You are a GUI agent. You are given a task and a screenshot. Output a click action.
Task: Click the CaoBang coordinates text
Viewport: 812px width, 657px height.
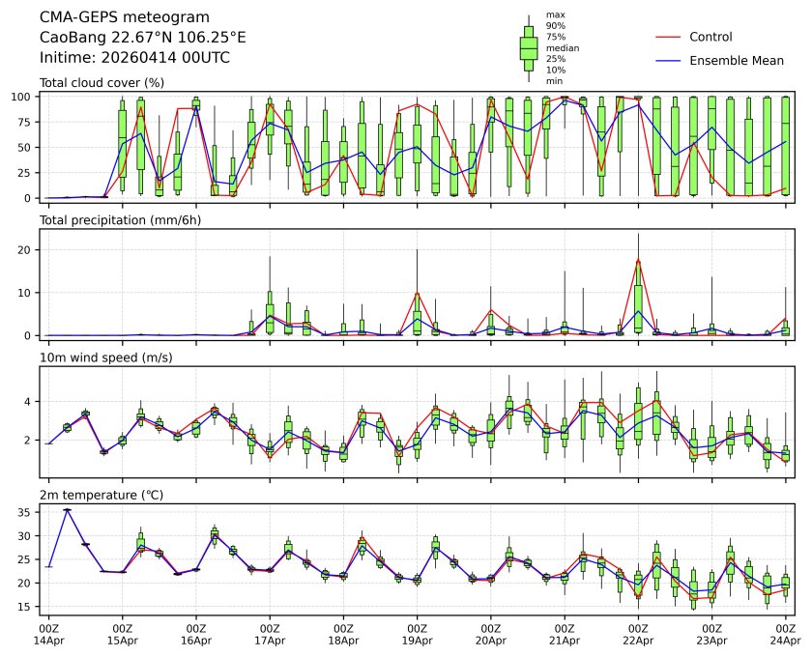pos(142,38)
